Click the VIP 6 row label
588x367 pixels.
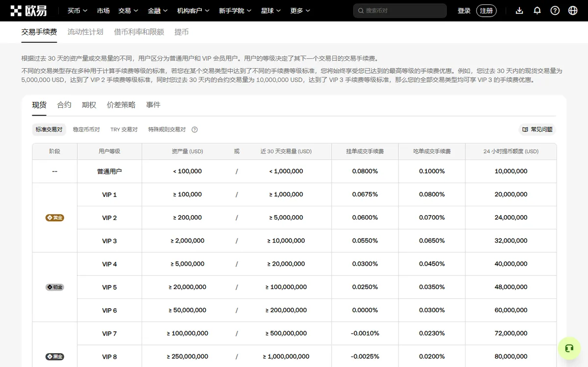coord(109,310)
